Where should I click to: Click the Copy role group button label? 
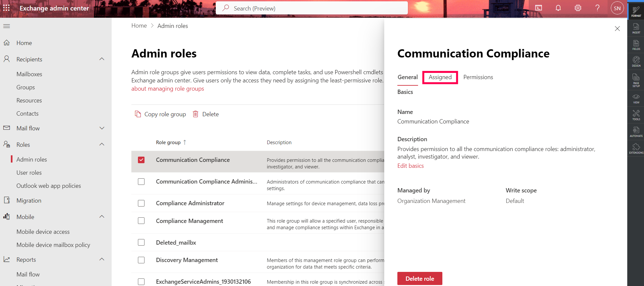[x=165, y=114]
